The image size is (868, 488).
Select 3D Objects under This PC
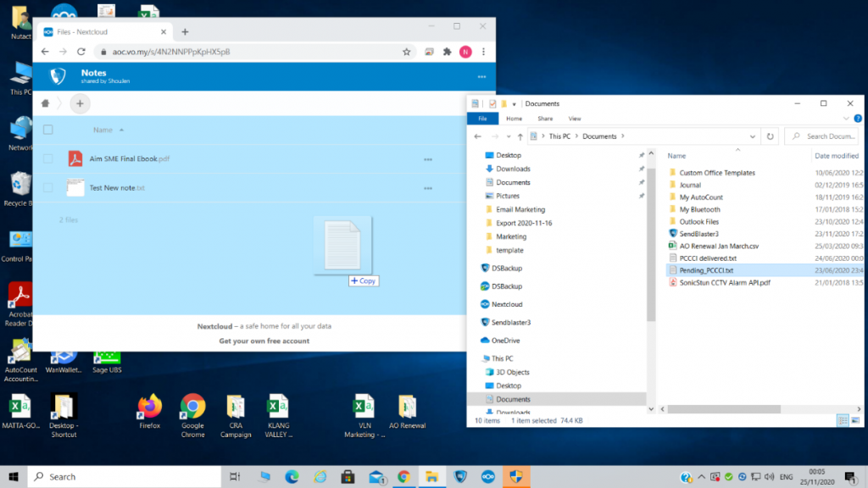tap(513, 373)
